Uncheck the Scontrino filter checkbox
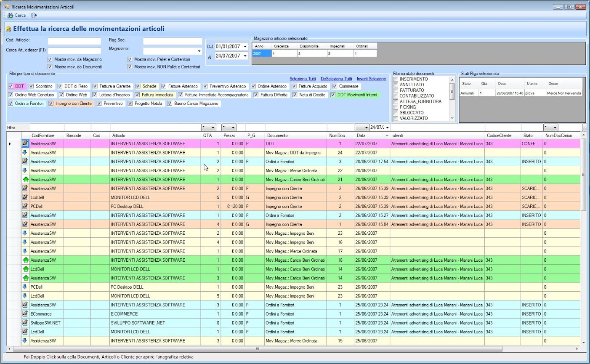The width and height of the screenshot is (590, 364). [31, 86]
